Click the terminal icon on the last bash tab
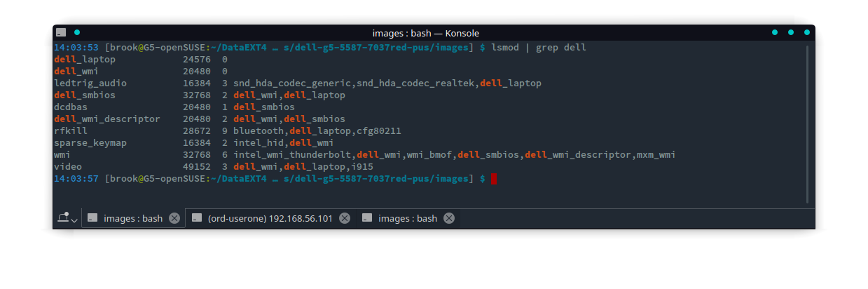 point(367,218)
